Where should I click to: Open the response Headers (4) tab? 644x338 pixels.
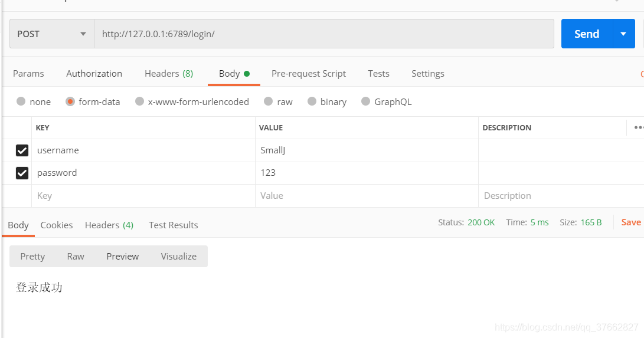click(x=109, y=225)
